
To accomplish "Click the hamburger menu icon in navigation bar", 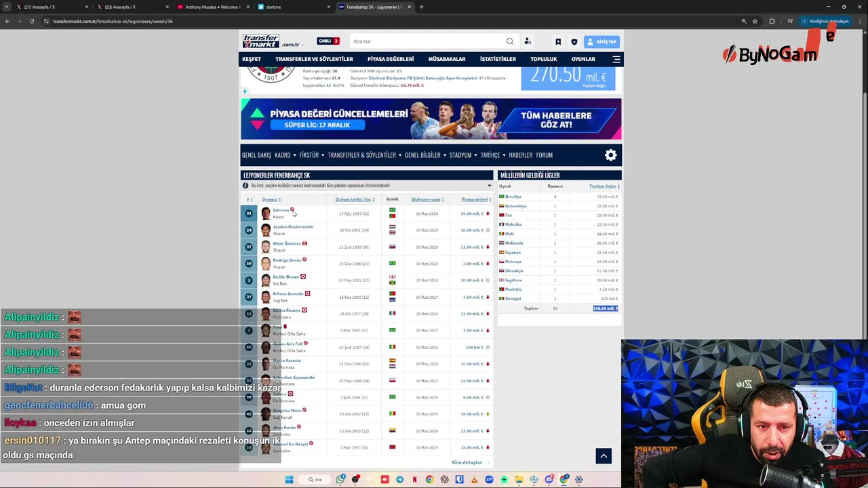I will [616, 59].
